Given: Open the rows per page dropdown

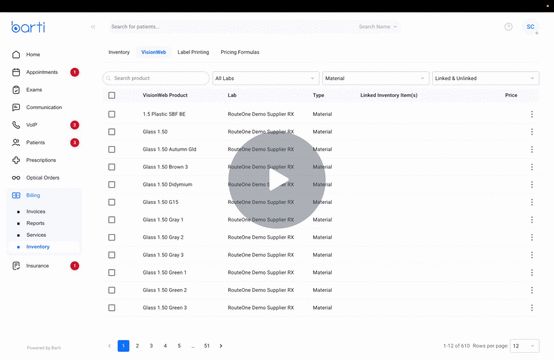Looking at the screenshot, I should pyautogui.click(x=524, y=346).
